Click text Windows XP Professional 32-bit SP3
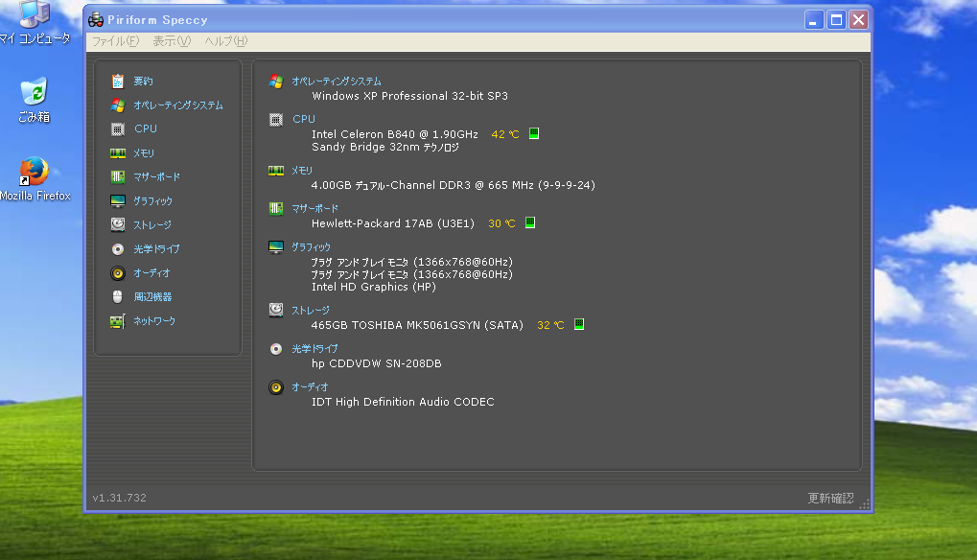The width and height of the screenshot is (977, 560). coord(410,96)
